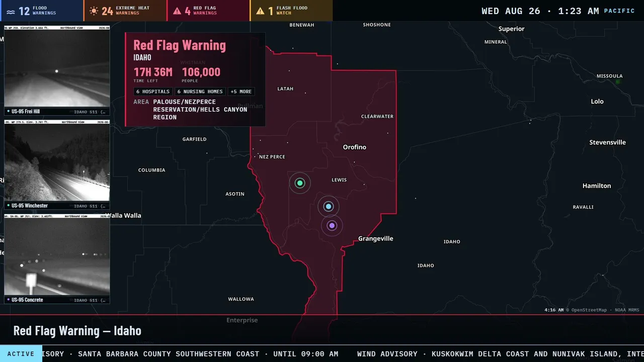Click the BENEWAH county label

(x=302, y=25)
